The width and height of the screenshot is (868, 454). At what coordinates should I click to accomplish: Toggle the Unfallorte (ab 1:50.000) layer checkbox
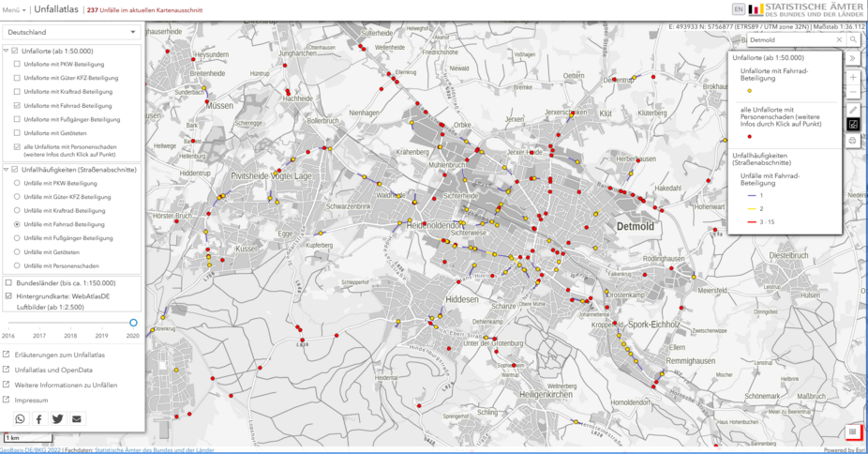pyautogui.click(x=15, y=51)
